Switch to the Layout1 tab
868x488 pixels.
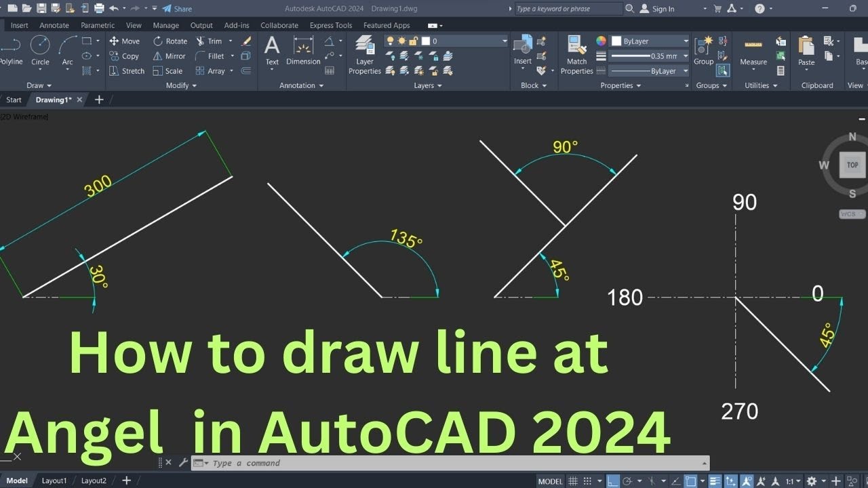[x=54, y=481]
